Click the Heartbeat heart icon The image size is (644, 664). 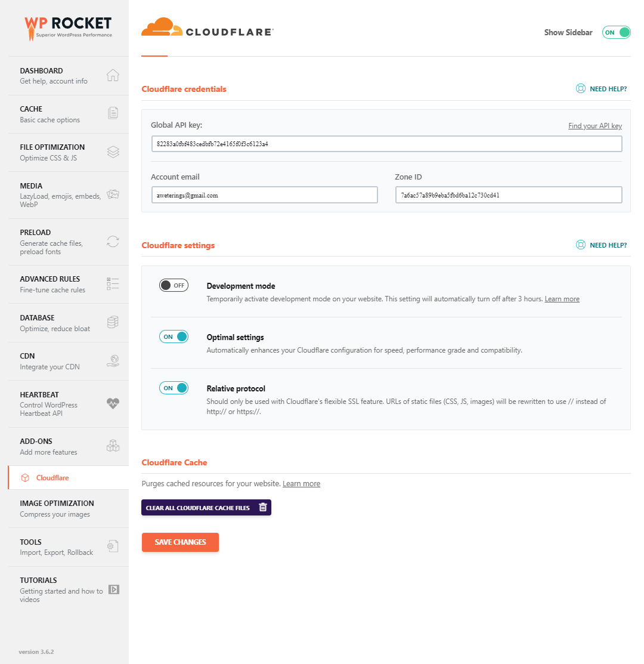pos(113,403)
